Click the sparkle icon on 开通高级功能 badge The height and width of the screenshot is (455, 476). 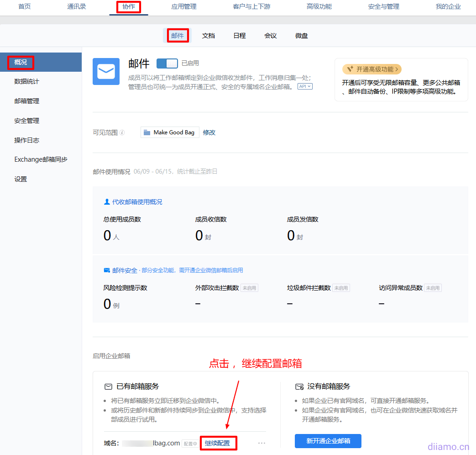tap(350, 69)
